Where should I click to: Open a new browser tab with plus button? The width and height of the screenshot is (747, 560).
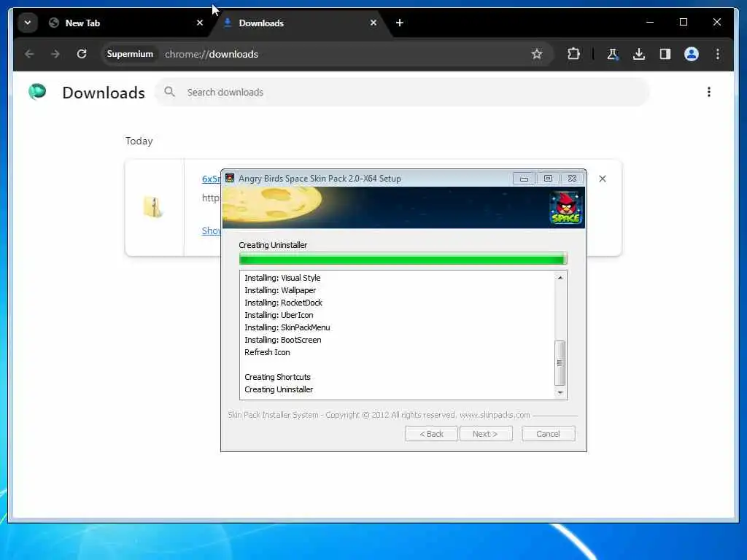coord(400,23)
